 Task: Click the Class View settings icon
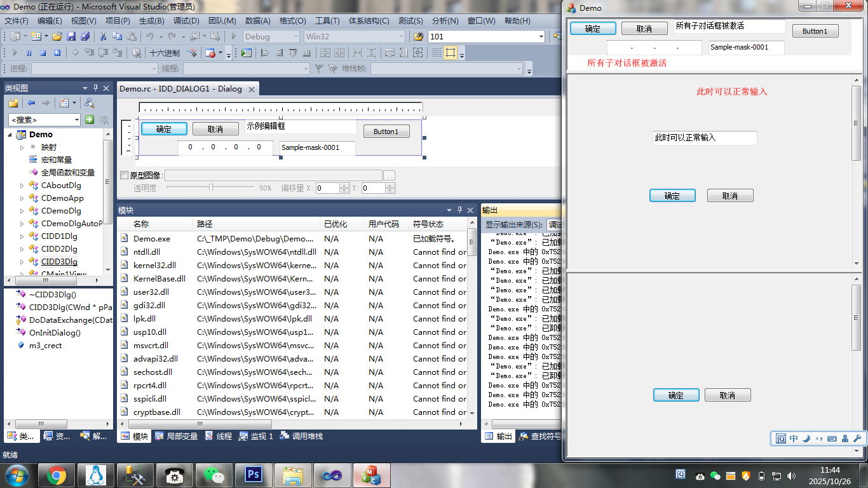[x=64, y=103]
